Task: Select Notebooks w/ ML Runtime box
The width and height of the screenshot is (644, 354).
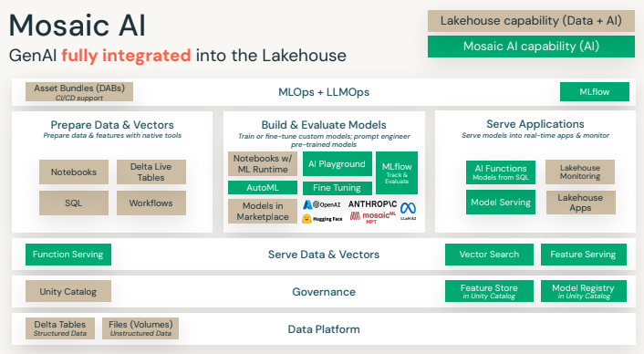Action: pyautogui.click(x=263, y=164)
